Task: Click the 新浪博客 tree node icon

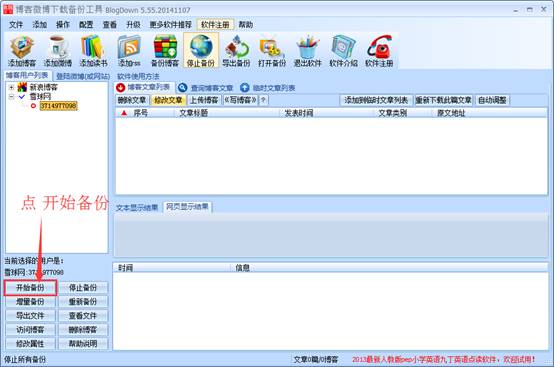Action: [x=22, y=87]
